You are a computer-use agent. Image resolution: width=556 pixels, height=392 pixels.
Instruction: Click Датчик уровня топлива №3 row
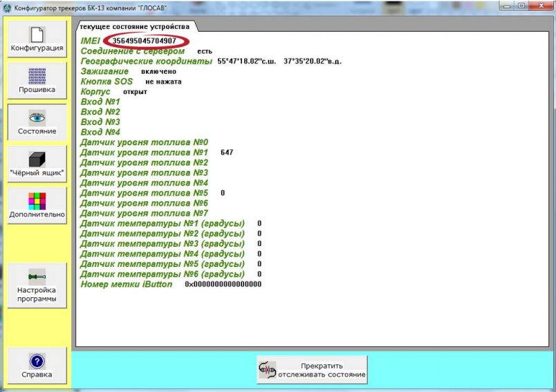[x=144, y=173]
